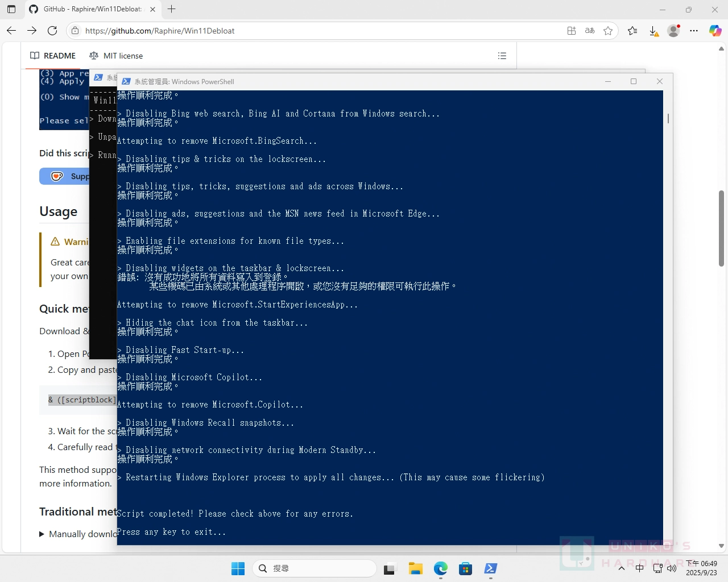Click 'Enabling file extensions' output line
This screenshot has height=582, width=728.
pyautogui.click(x=231, y=241)
